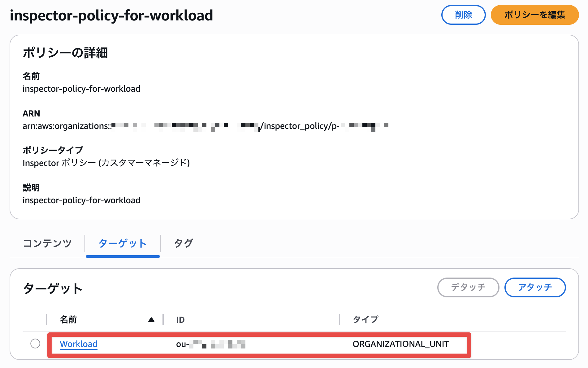Image resolution: width=588 pixels, height=368 pixels.
Task: Click the ID column header
Action: point(180,320)
